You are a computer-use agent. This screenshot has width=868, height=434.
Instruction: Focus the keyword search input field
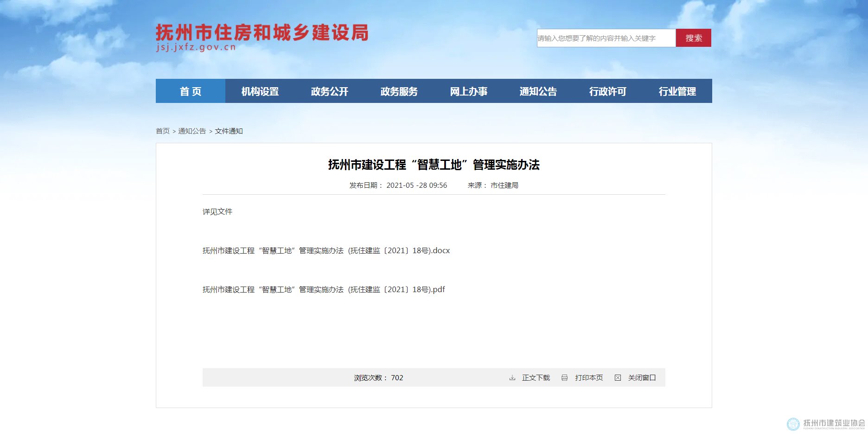(x=606, y=38)
